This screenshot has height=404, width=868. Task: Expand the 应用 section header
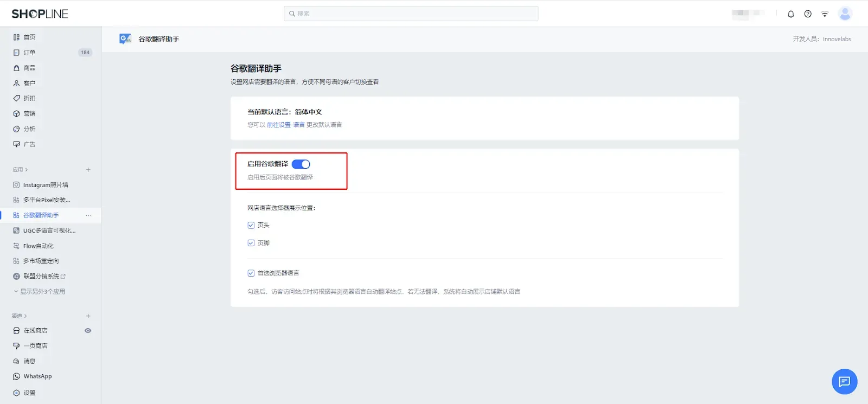20,170
